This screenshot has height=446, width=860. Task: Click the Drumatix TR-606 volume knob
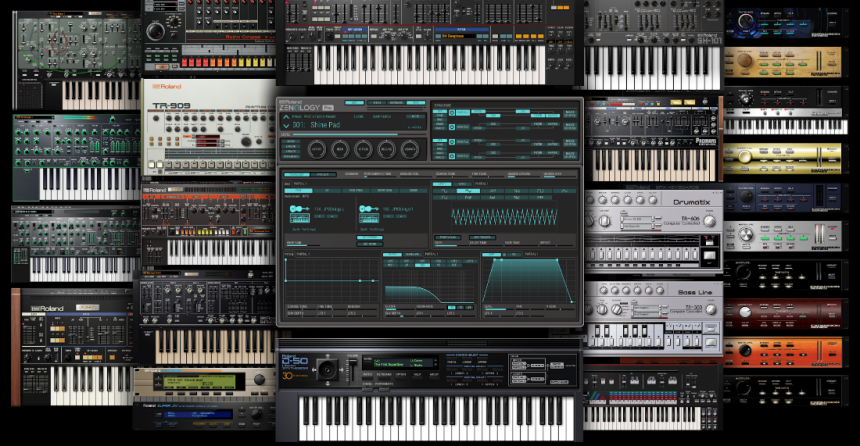709,222
